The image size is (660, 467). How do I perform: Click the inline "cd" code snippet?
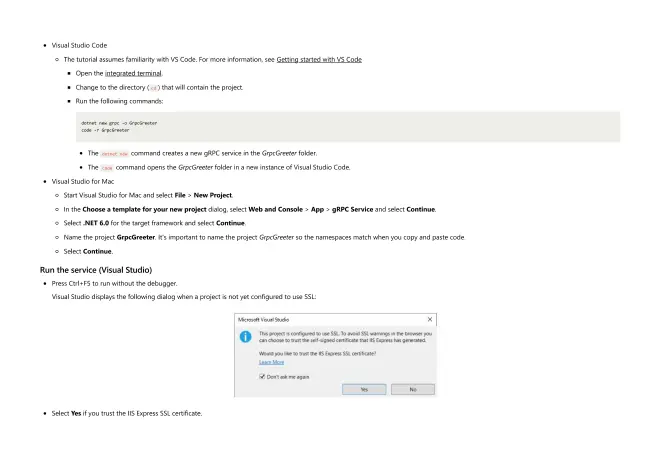pyautogui.click(x=152, y=88)
